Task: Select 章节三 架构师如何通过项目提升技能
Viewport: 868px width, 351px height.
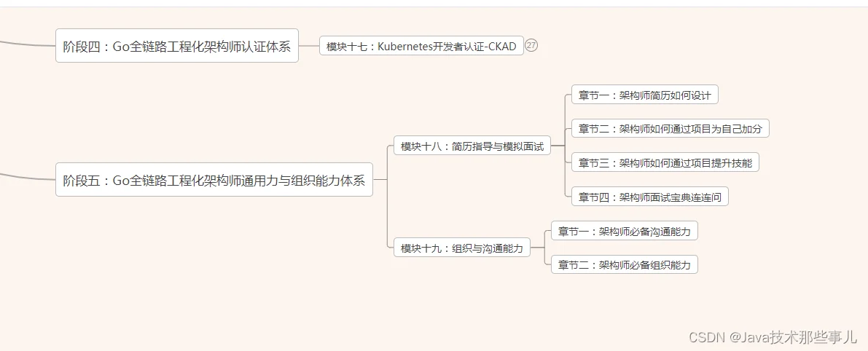Action: point(665,162)
